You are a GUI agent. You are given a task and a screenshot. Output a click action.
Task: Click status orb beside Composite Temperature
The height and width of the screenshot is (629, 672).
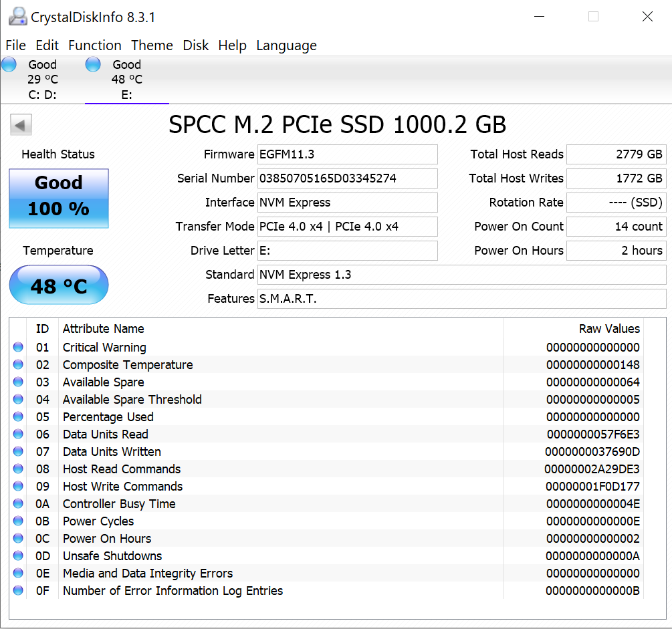point(18,364)
